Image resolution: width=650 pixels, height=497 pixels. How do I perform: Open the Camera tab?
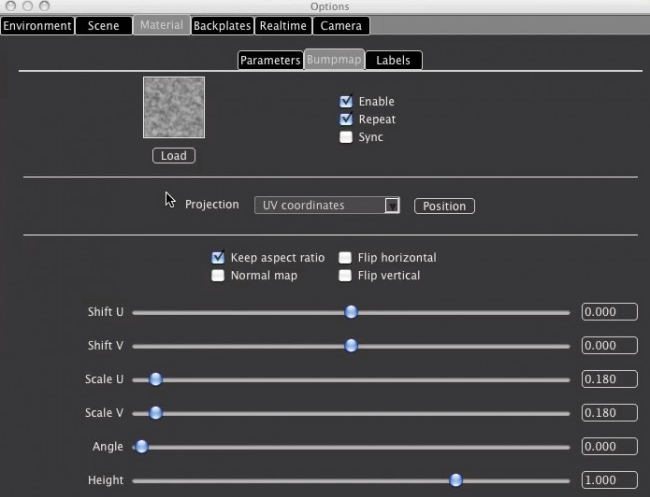[x=341, y=25]
